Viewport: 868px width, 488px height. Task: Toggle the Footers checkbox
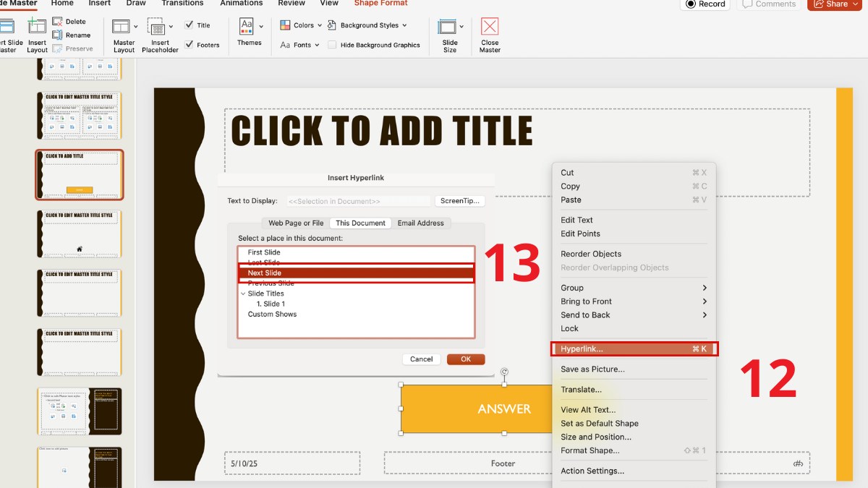pos(189,45)
